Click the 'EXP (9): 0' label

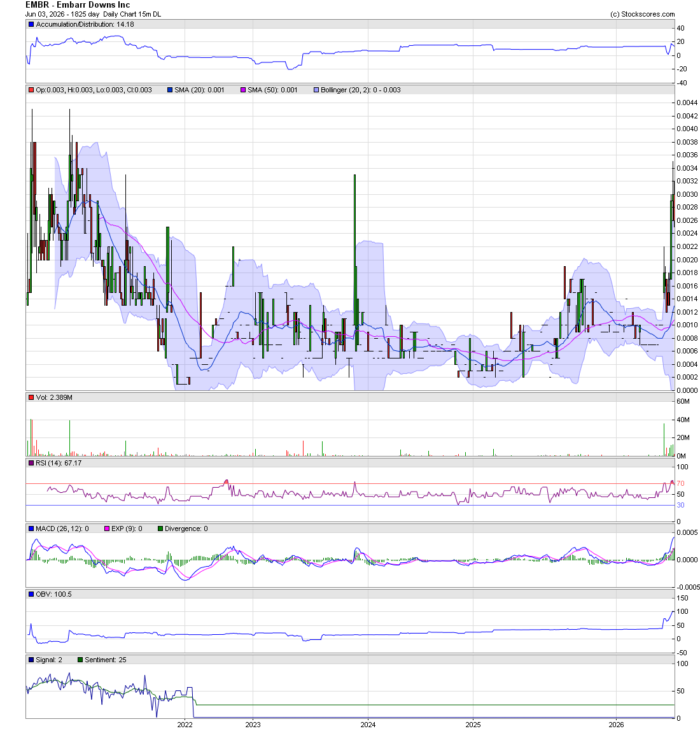click(127, 529)
